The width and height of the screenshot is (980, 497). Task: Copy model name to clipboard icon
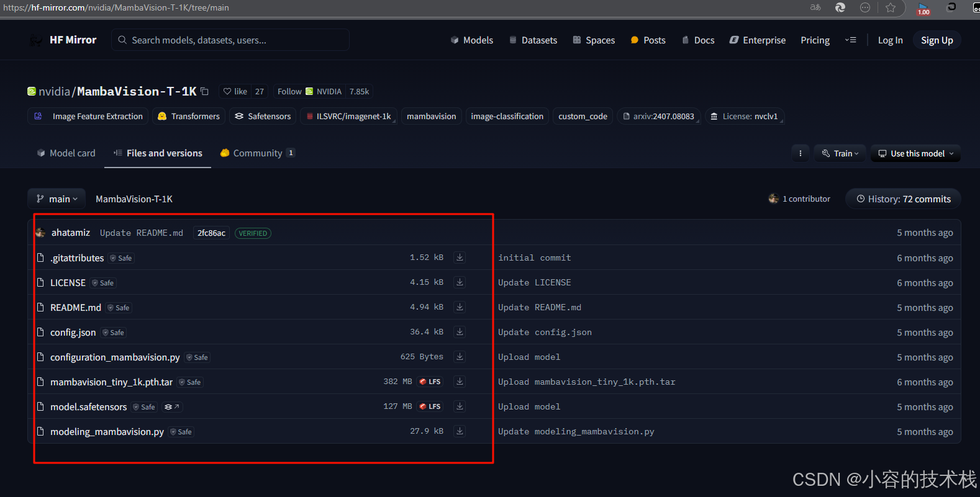click(x=205, y=91)
